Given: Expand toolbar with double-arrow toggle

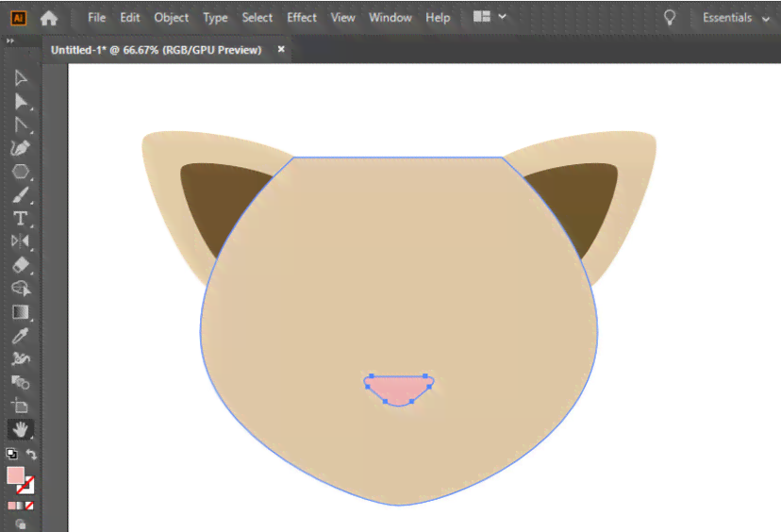Looking at the screenshot, I should coord(10,41).
